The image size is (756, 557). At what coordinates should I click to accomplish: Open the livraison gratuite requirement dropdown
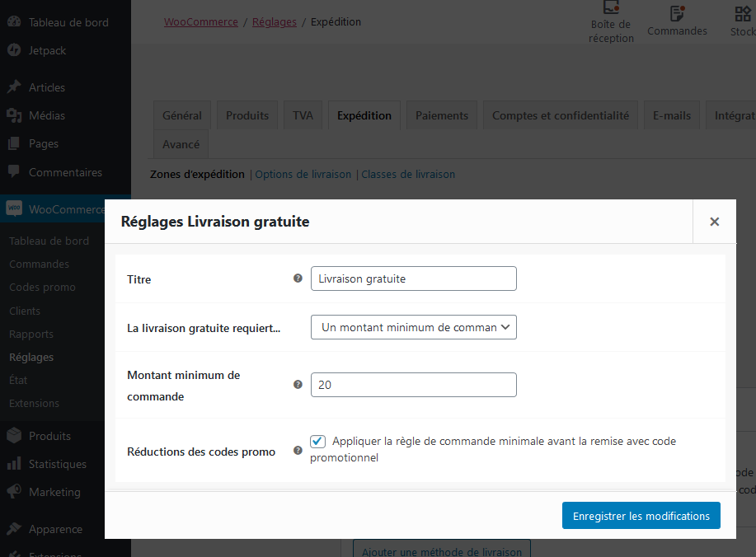tap(413, 327)
